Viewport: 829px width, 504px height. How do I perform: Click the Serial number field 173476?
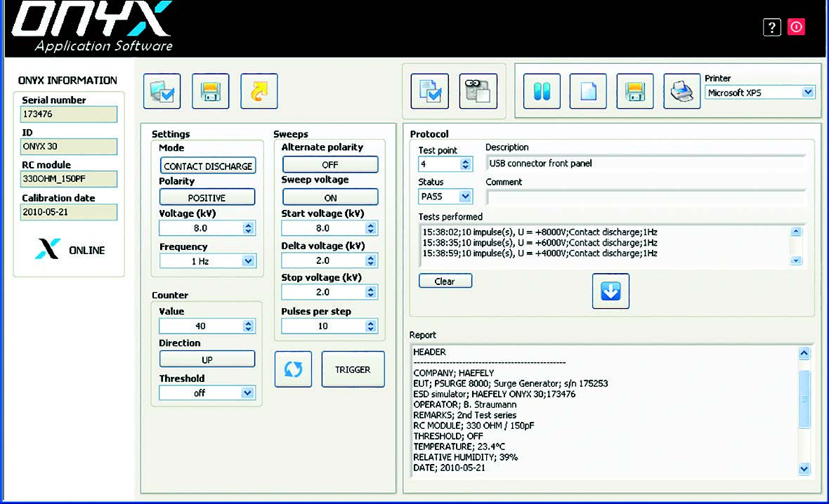(69, 114)
